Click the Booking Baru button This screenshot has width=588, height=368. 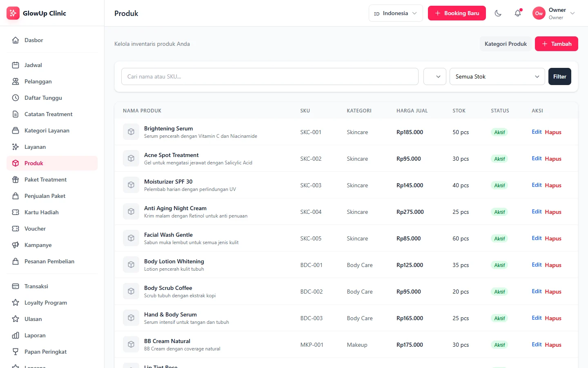457,13
